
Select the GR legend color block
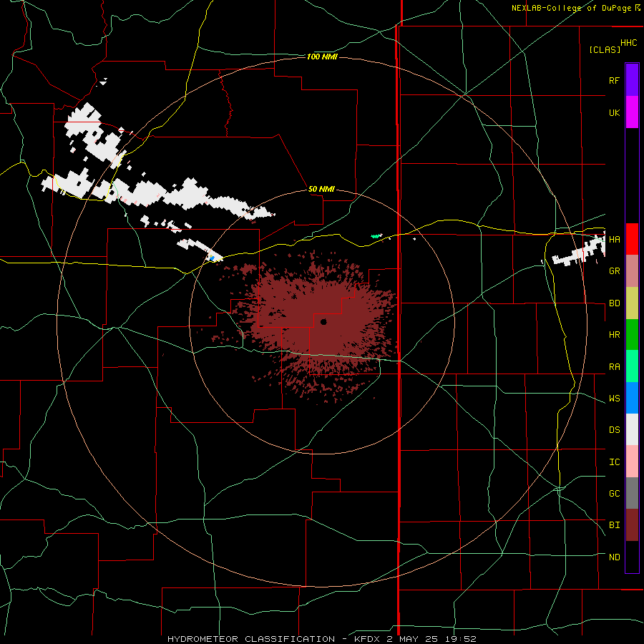click(x=632, y=270)
